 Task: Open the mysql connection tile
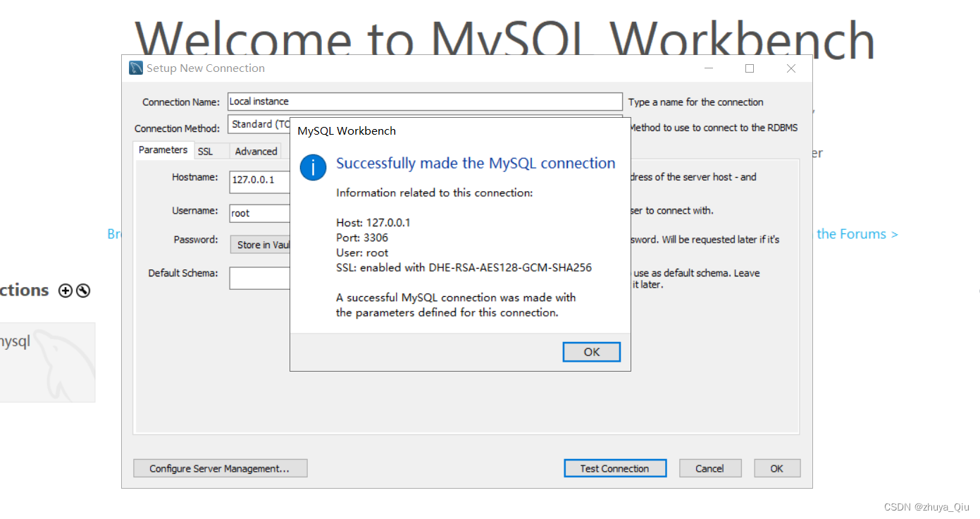[x=47, y=362]
